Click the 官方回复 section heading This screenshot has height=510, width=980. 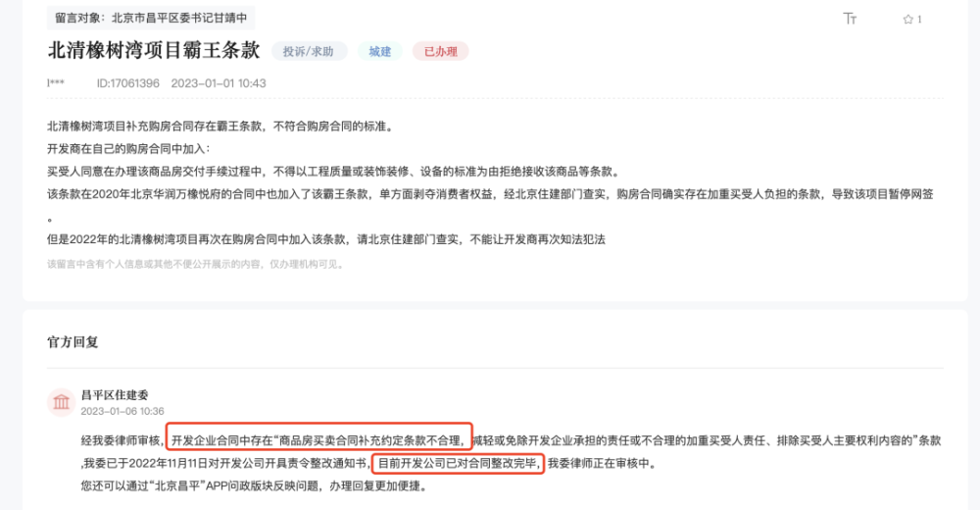[x=73, y=341]
